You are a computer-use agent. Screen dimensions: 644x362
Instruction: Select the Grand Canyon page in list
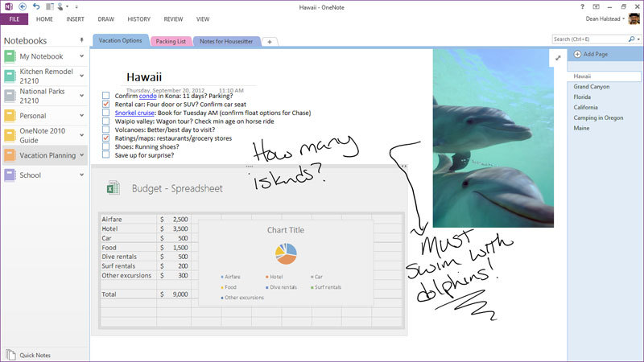[590, 86]
